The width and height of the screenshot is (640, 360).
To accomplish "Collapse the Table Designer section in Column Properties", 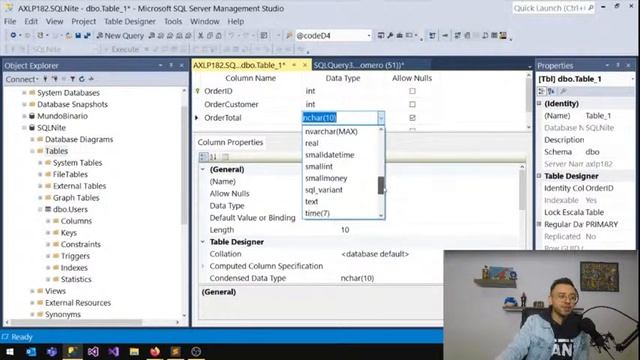I will pos(203,242).
